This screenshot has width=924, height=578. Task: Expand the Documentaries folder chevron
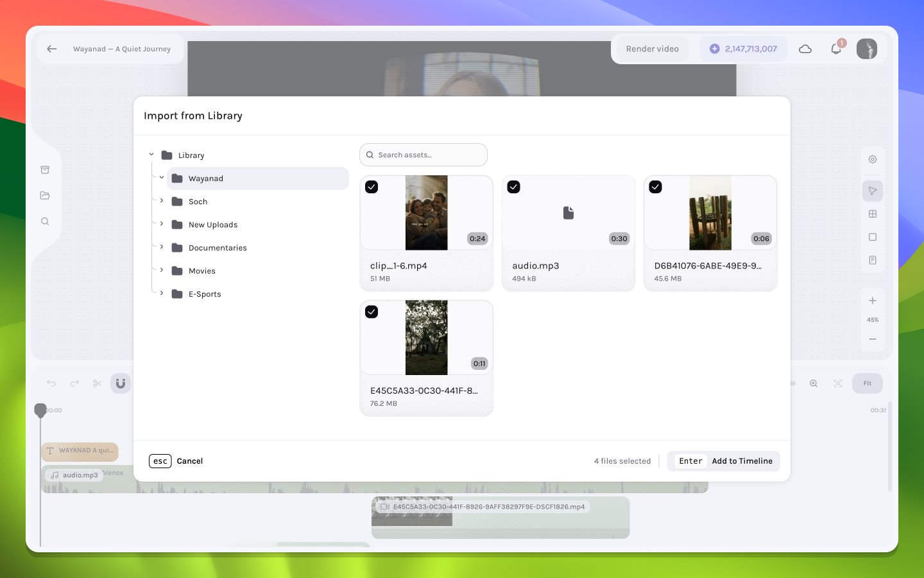point(162,247)
